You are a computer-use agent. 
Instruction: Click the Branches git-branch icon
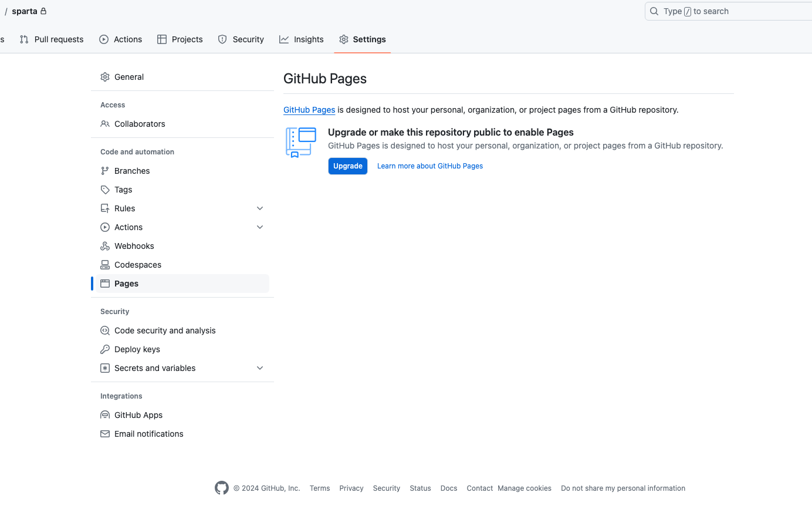(105, 171)
